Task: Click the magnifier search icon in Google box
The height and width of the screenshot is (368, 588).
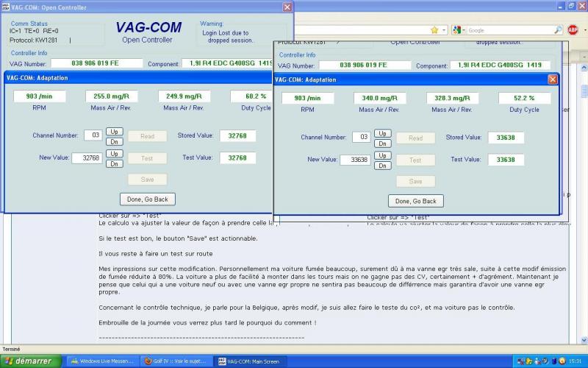Action: click(558, 30)
